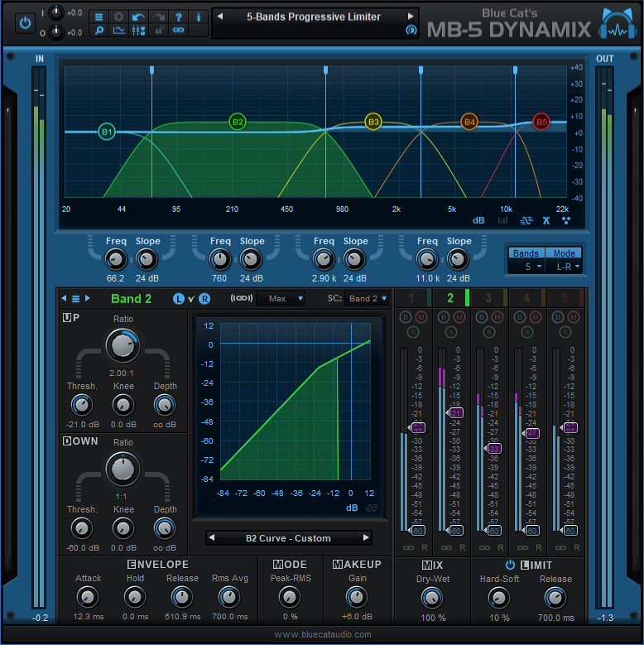Open the www.bluecataudio.com link

tap(322, 634)
